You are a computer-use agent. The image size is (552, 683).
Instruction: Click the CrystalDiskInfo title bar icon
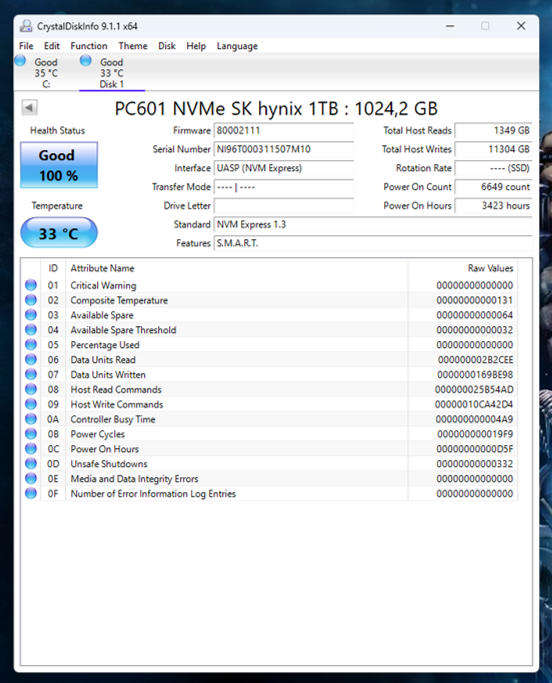coord(26,26)
